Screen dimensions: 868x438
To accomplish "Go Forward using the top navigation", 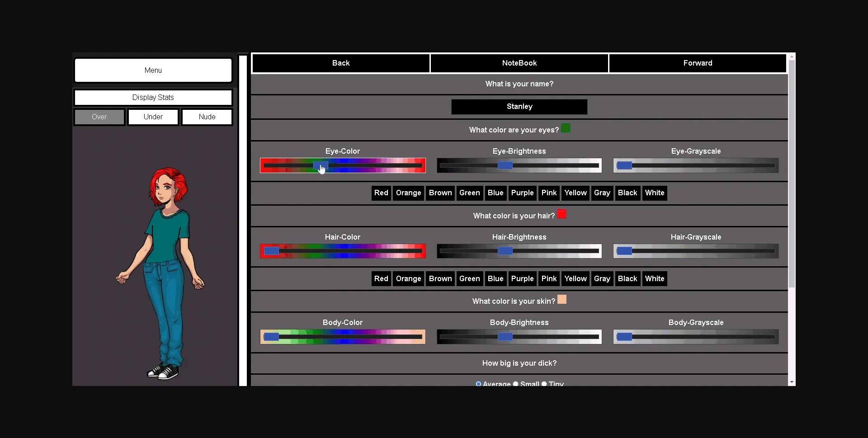I will (697, 63).
